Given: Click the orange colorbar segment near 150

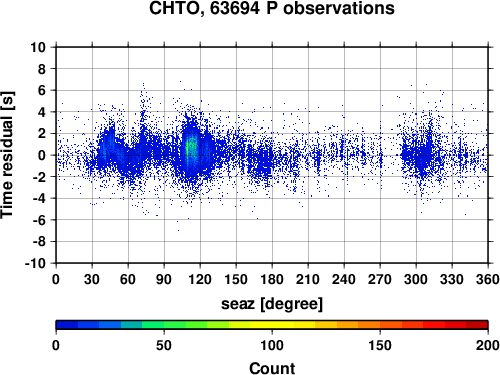Looking at the screenshot, I should (x=380, y=325).
